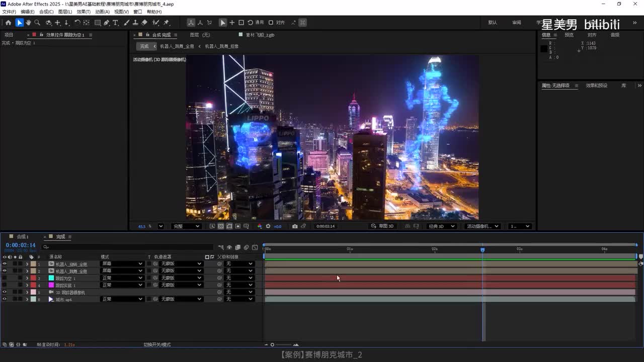This screenshot has height=362, width=644.
Task: Select the Orbit camera tool
Action: point(48,23)
